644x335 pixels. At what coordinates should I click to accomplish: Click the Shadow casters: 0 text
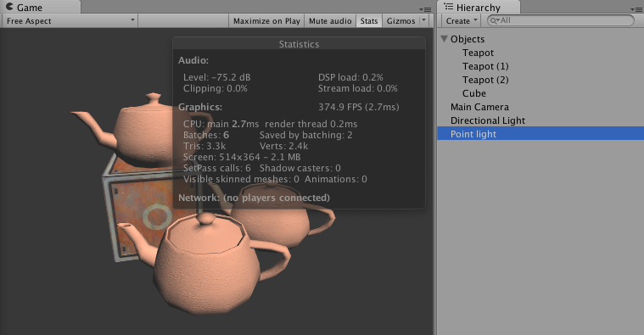click(300, 168)
